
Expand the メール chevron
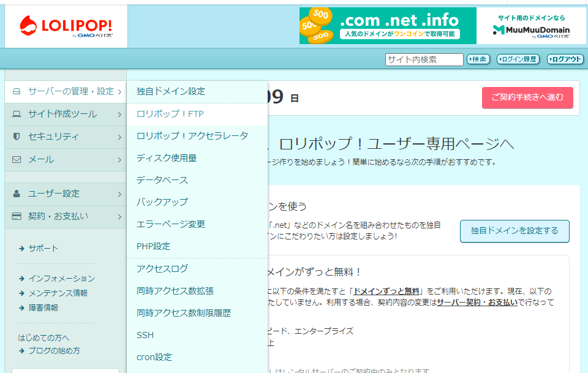coord(119,160)
